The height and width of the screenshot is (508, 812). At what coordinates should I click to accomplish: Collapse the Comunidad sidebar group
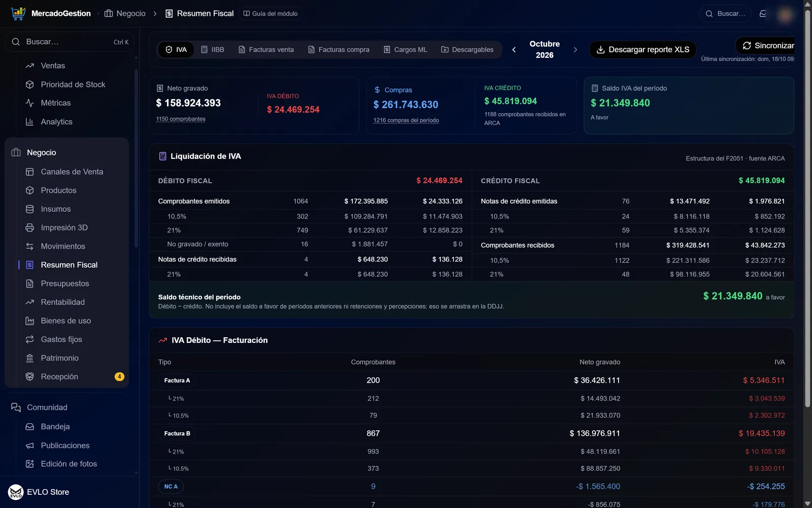tap(47, 407)
